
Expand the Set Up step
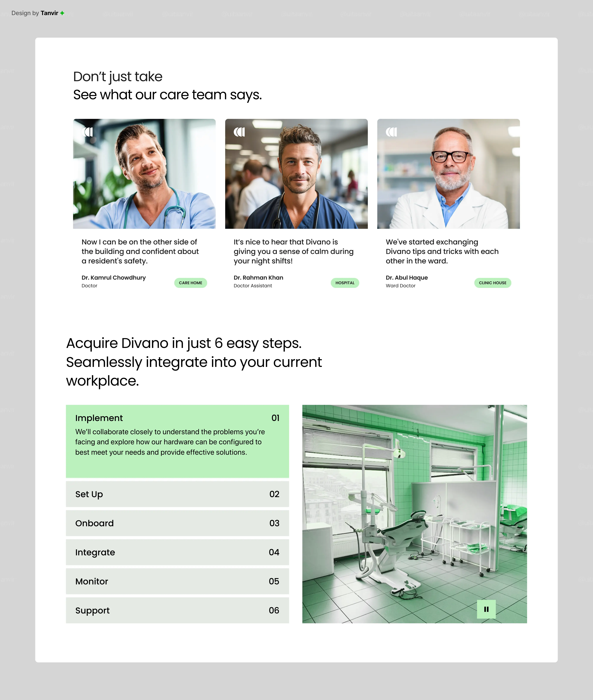[x=177, y=494]
